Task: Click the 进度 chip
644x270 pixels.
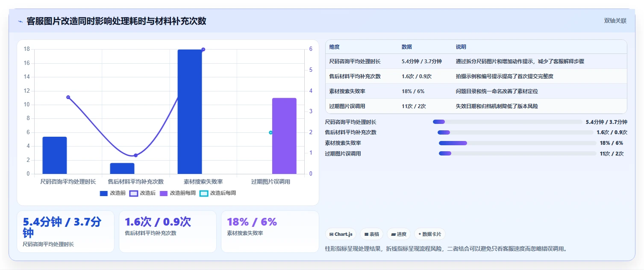Action: (399, 234)
